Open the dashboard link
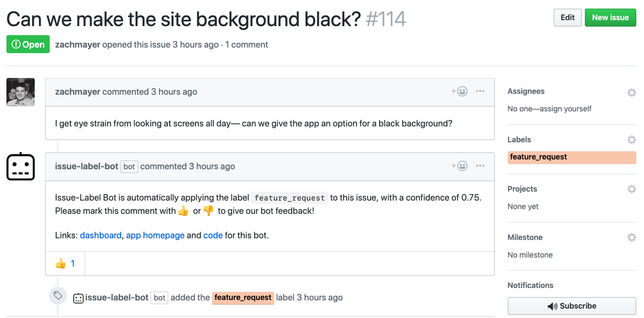Screen dimensions: 644x318 point(101,235)
